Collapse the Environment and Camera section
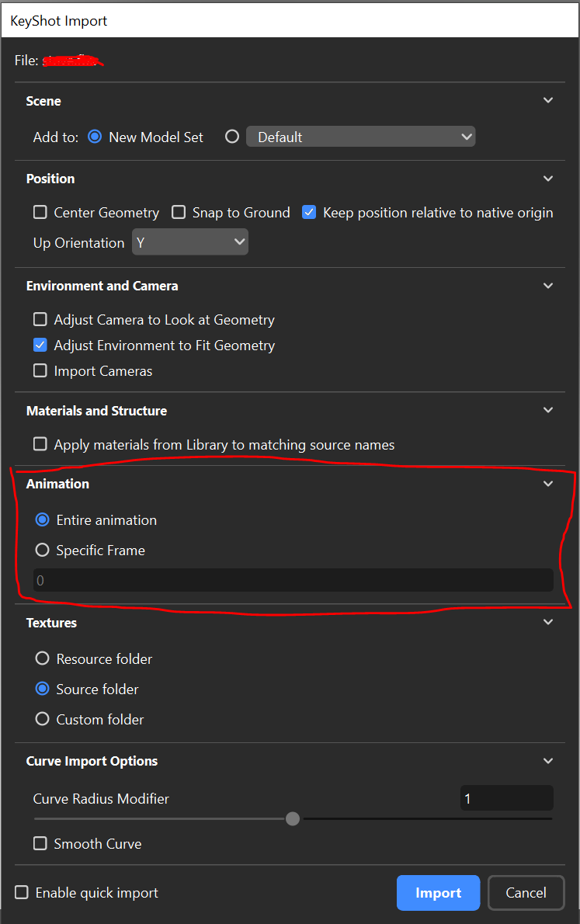Viewport: 580px width, 924px height. tap(548, 286)
